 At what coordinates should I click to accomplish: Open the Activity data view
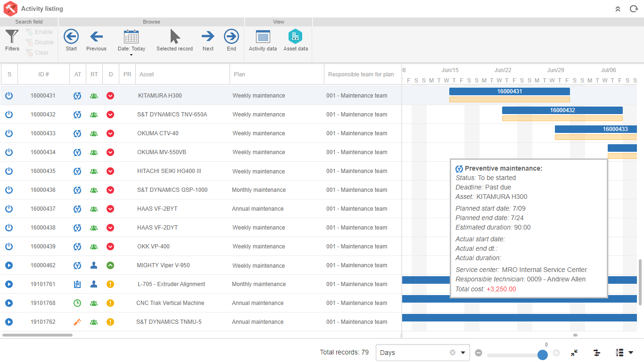coord(263,41)
